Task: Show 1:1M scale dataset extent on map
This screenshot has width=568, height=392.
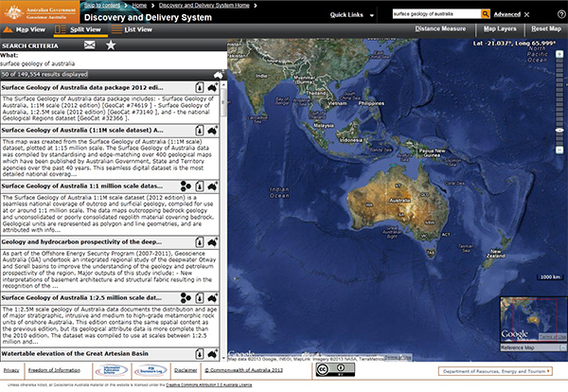Action: pos(214,131)
